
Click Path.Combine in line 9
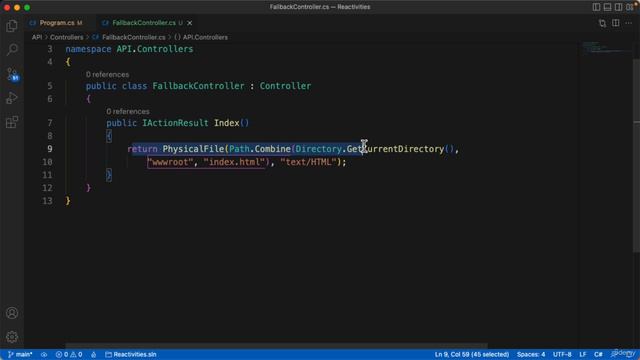260,149
